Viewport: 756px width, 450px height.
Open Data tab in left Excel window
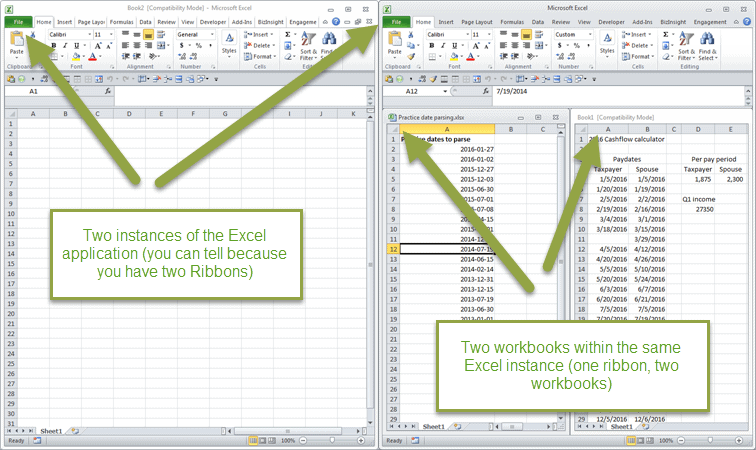click(145, 22)
